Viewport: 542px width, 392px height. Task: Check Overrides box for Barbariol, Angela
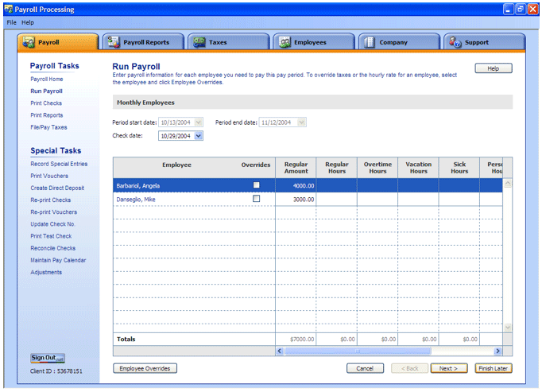(x=256, y=184)
